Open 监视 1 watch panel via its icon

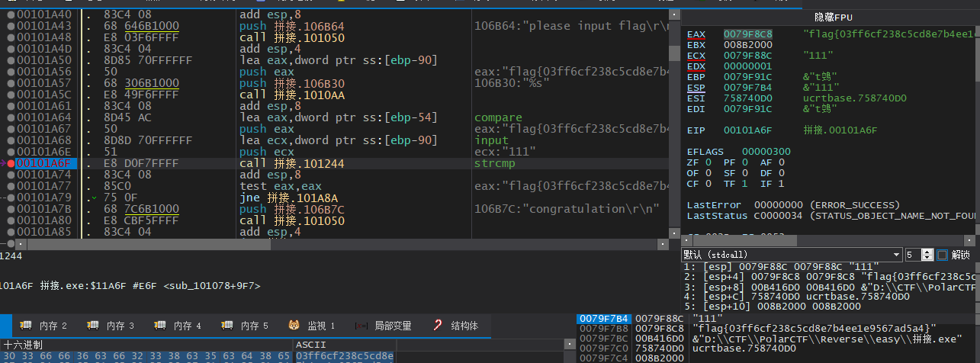[x=294, y=326]
